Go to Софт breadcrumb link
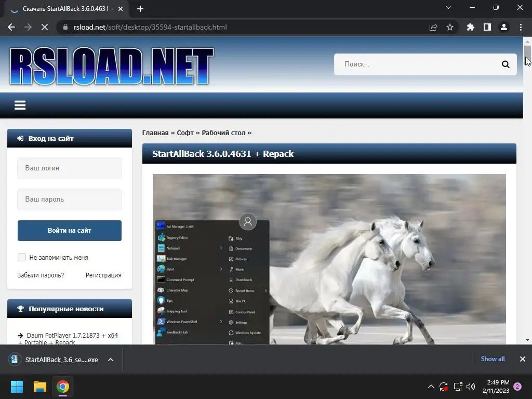 185,132
